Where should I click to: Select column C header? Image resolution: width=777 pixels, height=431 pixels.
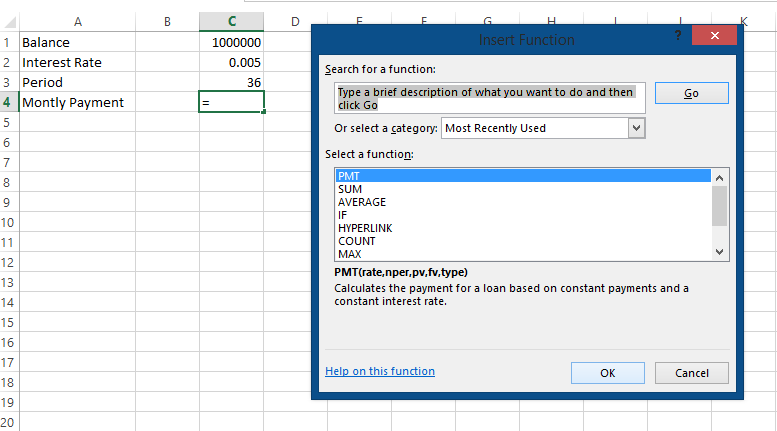pyautogui.click(x=231, y=21)
